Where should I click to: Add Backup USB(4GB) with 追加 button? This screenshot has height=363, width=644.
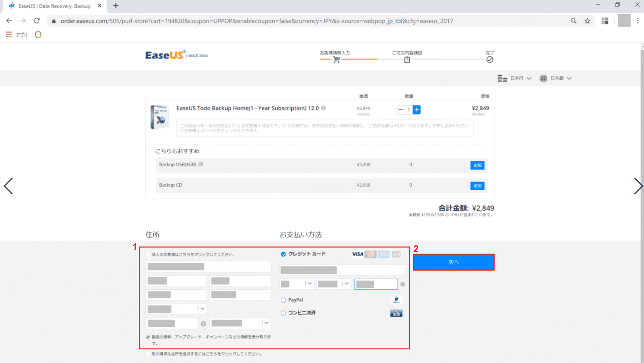coord(477,165)
